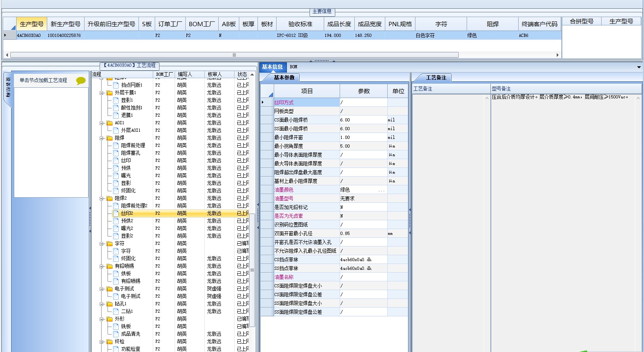The height and width of the screenshot is (352, 644).
Task: Sort by 生产型号 column header in main grid
Action: tap(31, 24)
